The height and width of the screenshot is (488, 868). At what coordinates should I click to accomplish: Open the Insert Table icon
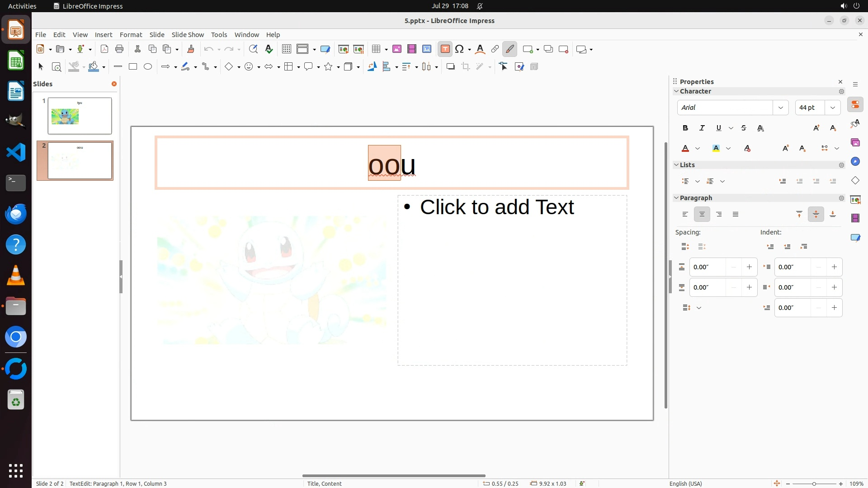(x=376, y=49)
